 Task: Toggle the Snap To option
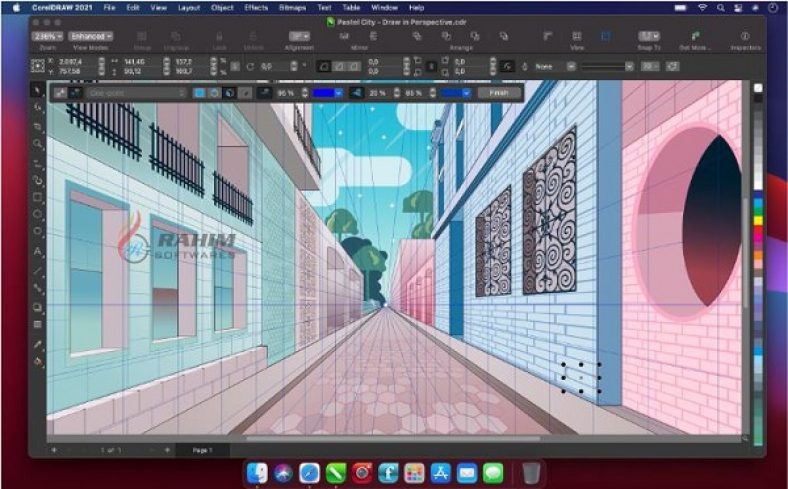pyautogui.click(x=648, y=37)
